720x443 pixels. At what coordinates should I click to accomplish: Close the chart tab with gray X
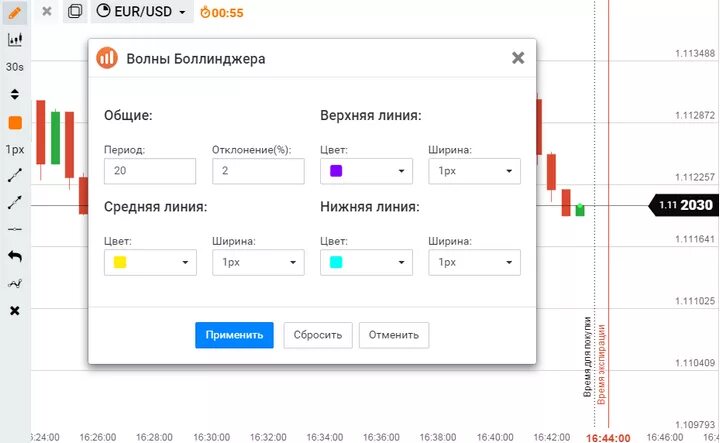(x=46, y=11)
